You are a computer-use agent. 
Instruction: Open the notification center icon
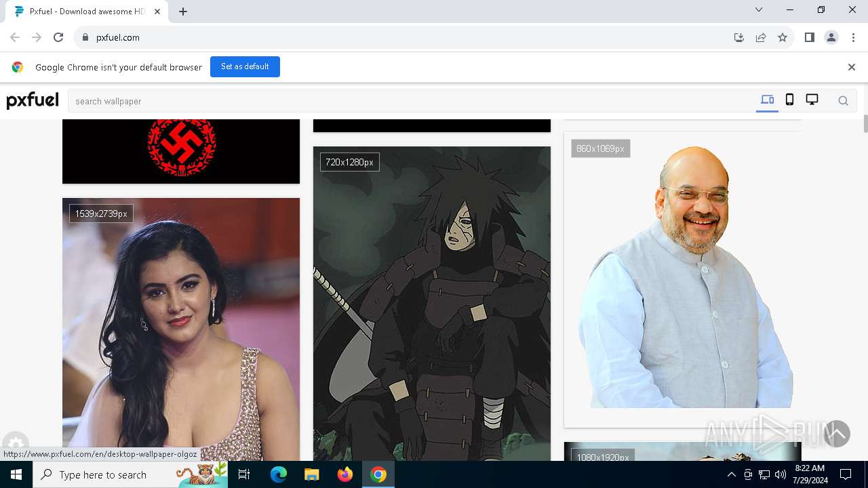pos(846,474)
